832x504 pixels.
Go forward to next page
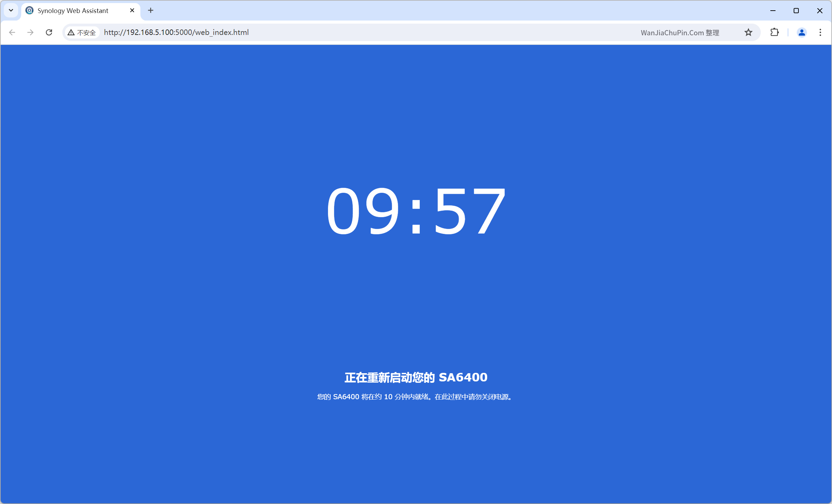[x=30, y=32]
